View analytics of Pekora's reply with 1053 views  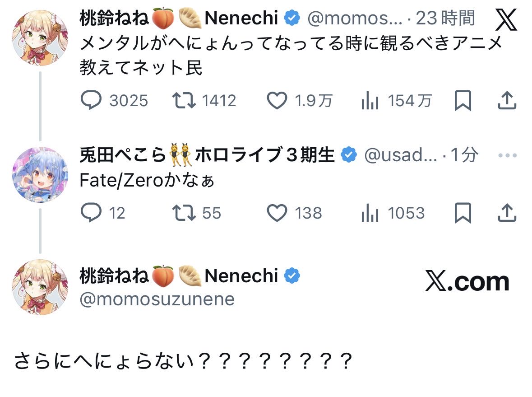pyautogui.click(x=370, y=213)
